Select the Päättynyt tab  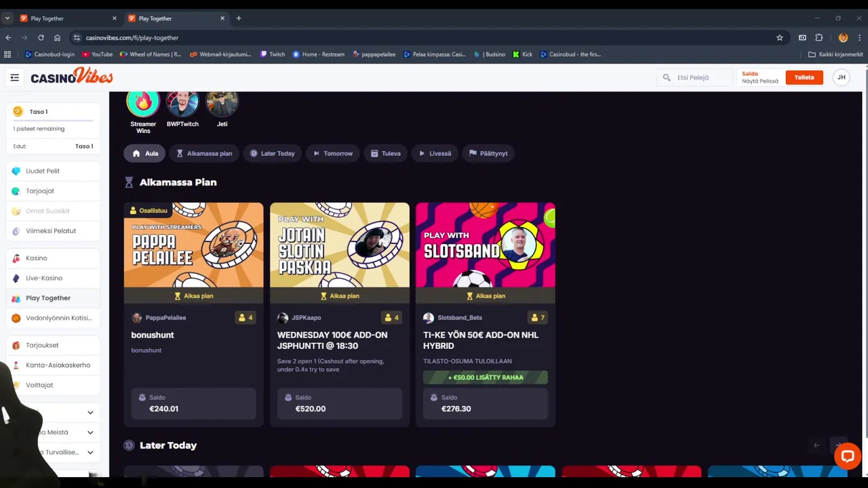coord(488,153)
